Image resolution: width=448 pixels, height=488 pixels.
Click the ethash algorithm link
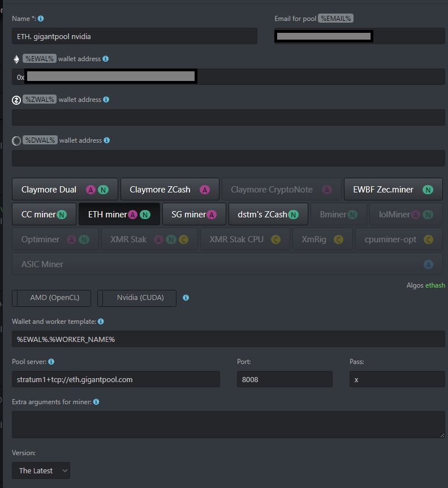[435, 285]
